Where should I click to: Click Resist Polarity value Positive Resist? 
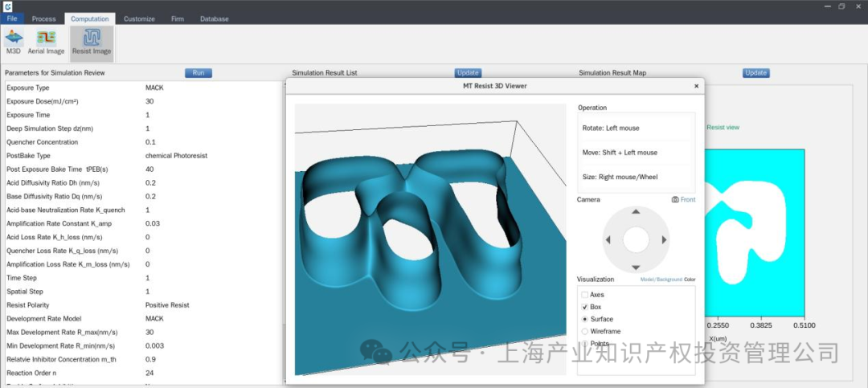167,305
